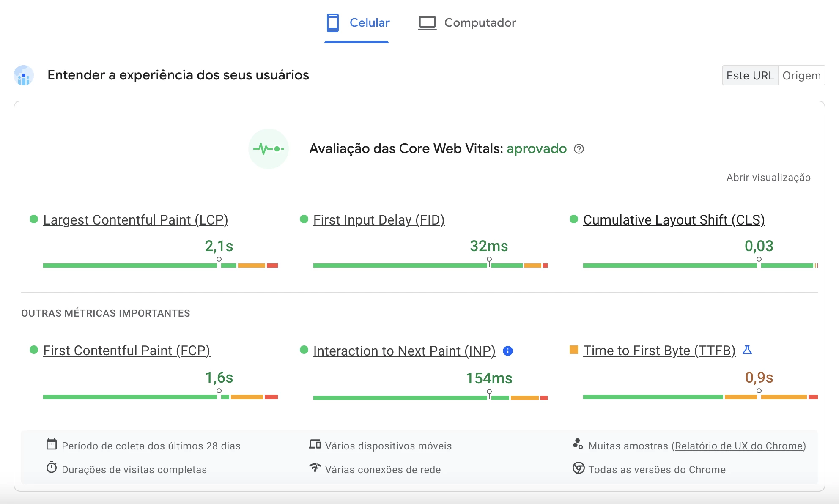Click the LCP value 2,1s
The image size is (839, 504).
pyautogui.click(x=219, y=246)
